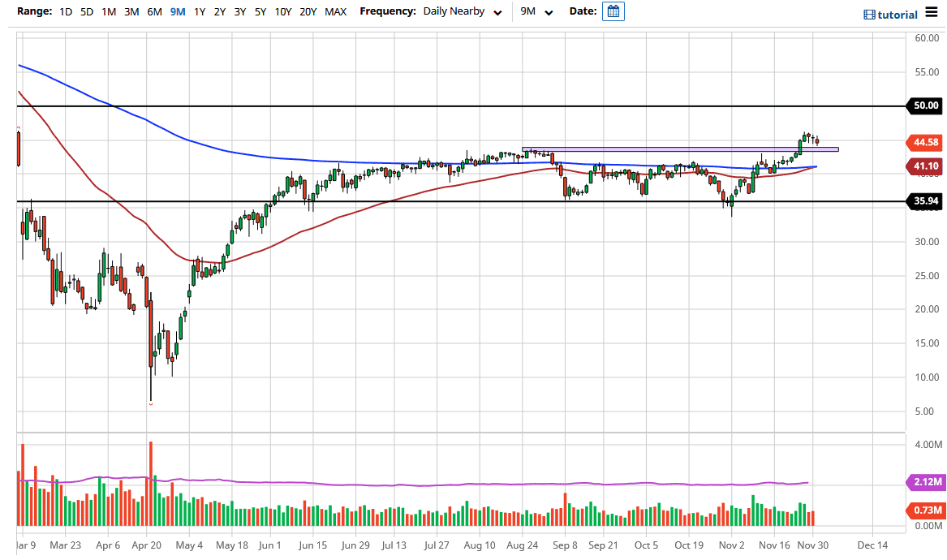947x560 pixels.
Task: Open the Date calendar picker
Action: coord(613,11)
